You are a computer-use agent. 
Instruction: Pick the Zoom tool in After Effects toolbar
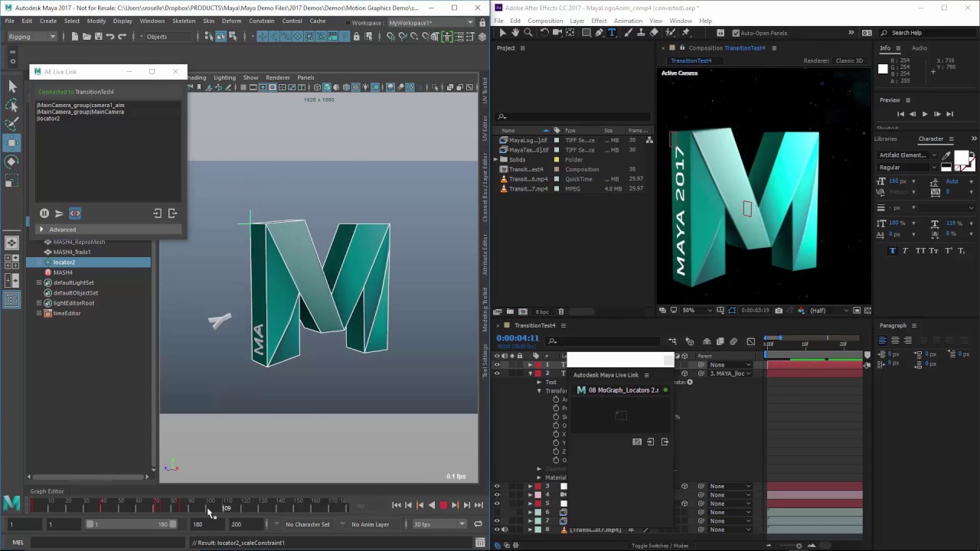(528, 33)
